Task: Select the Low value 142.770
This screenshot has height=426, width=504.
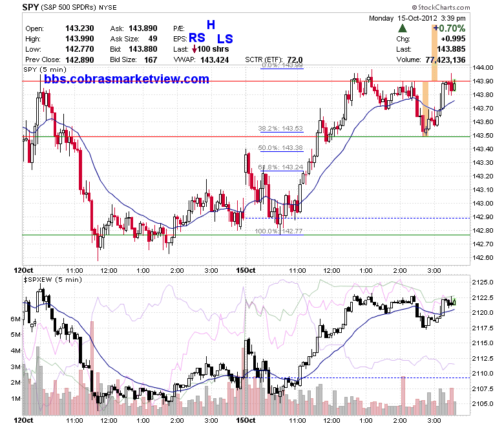Action: pyautogui.click(x=79, y=49)
